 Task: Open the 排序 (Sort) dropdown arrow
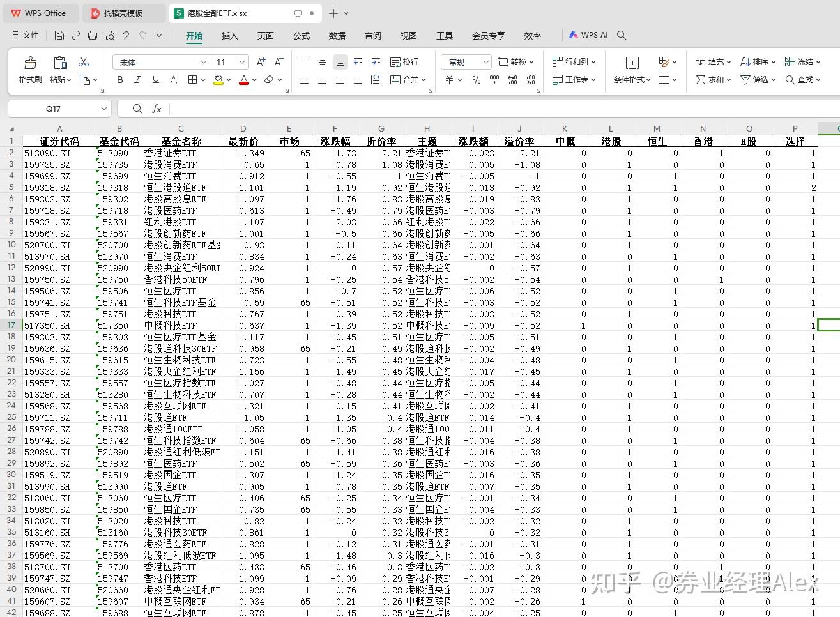[x=775, y=62]
